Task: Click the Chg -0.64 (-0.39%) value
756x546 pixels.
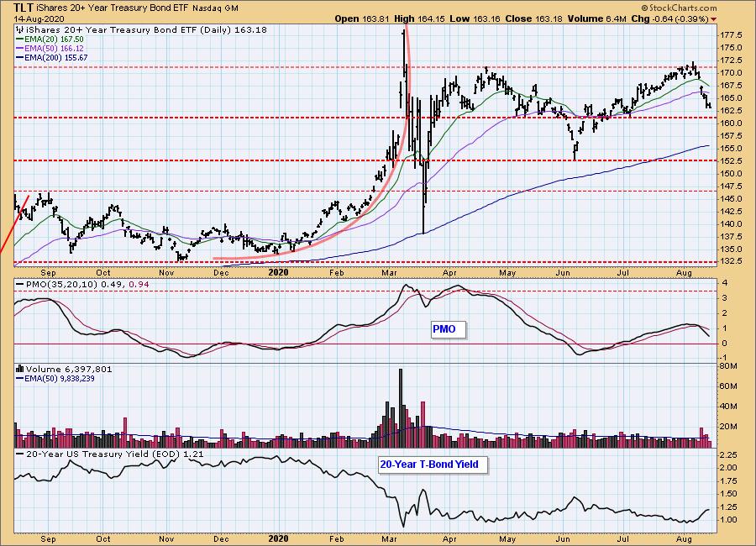Action: [669, 18]
